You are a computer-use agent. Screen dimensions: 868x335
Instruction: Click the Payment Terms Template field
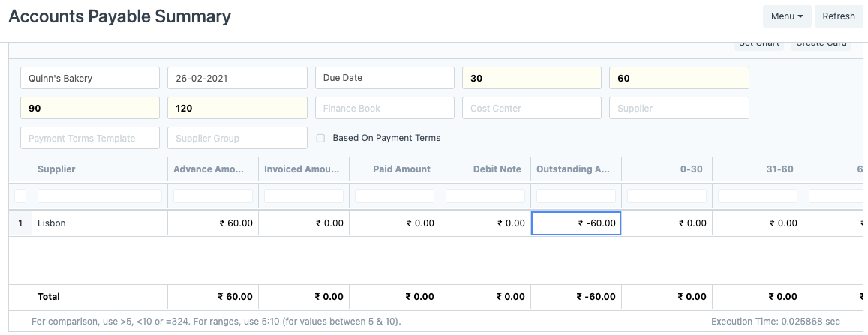coord(90,138)
